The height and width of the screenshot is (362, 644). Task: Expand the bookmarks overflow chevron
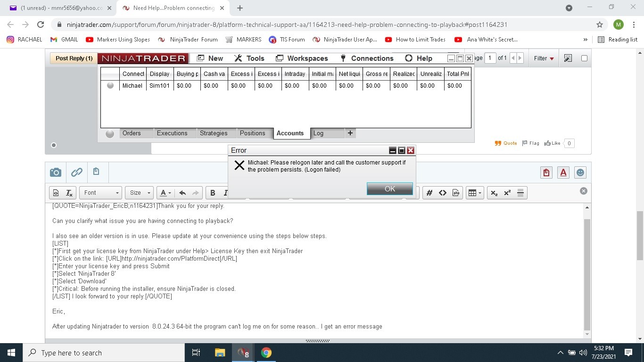586,40
